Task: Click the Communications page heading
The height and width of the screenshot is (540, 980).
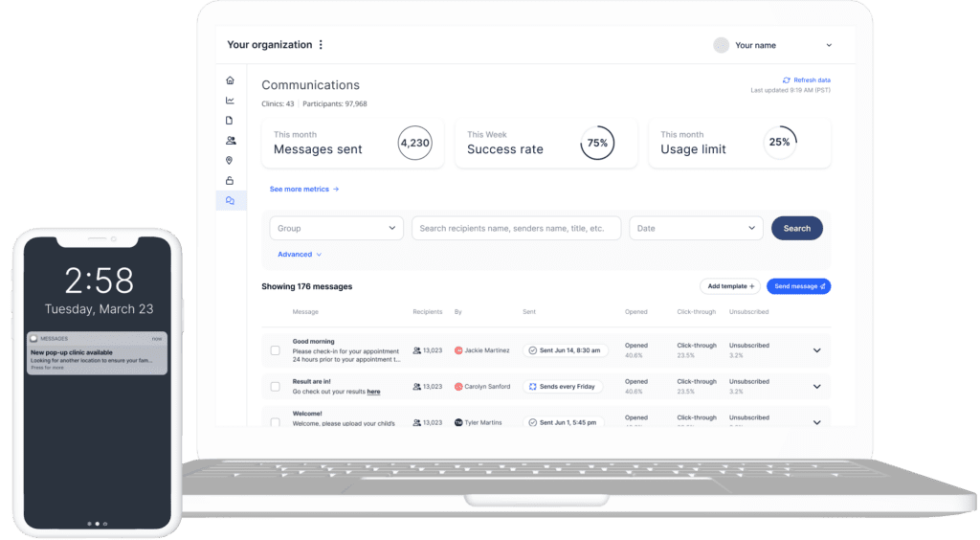Action: pyautogui.click(x=311, y=85)
